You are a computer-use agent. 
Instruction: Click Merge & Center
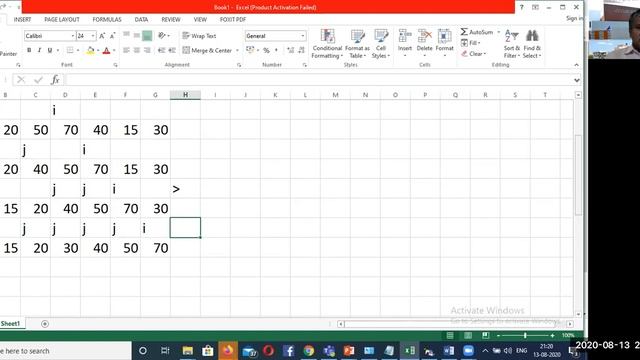tap(207, 51)
